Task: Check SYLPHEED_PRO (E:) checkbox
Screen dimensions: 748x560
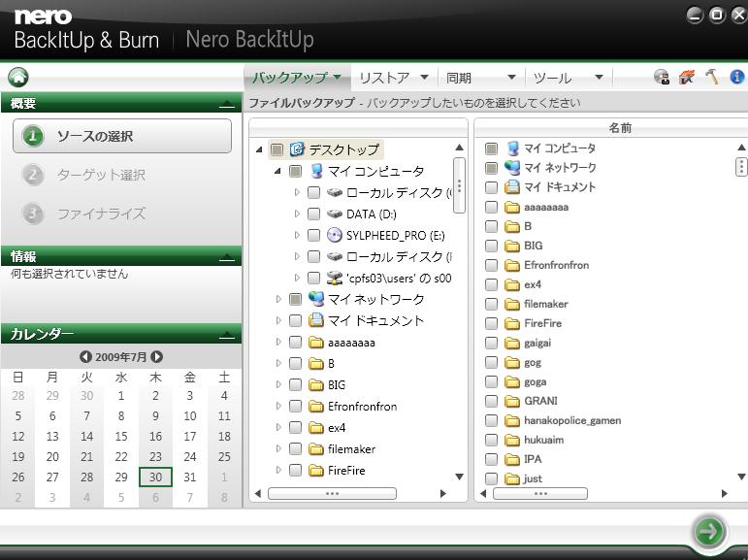Action: pos(314,235)
